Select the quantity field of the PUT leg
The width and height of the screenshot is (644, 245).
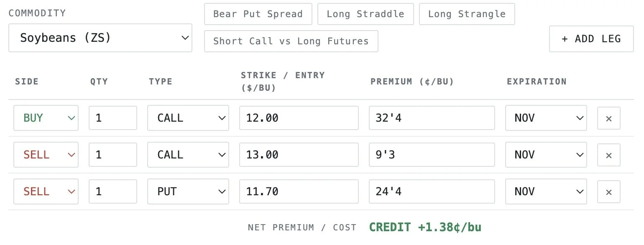click(113, 191)
